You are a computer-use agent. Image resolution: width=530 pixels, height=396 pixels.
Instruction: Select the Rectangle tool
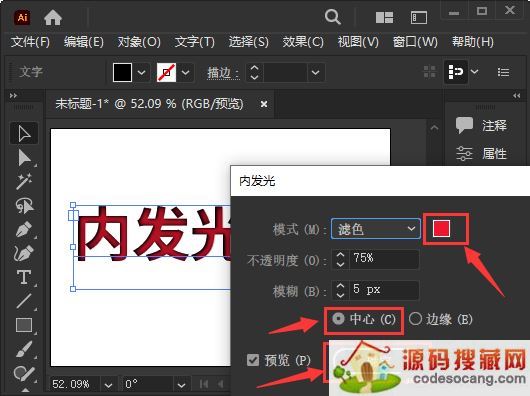(x=24, y=325)
